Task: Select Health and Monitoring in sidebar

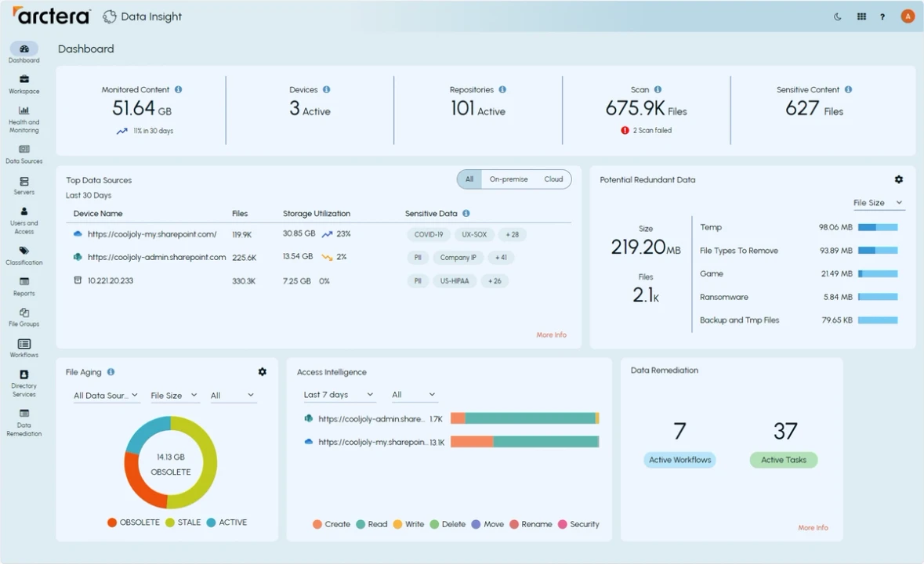Action: click(x=24, y=115)
